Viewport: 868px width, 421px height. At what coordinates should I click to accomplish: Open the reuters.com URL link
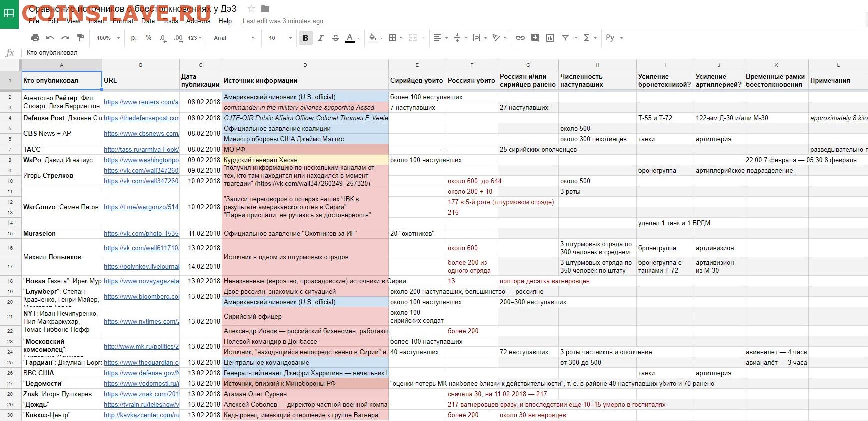141,102
